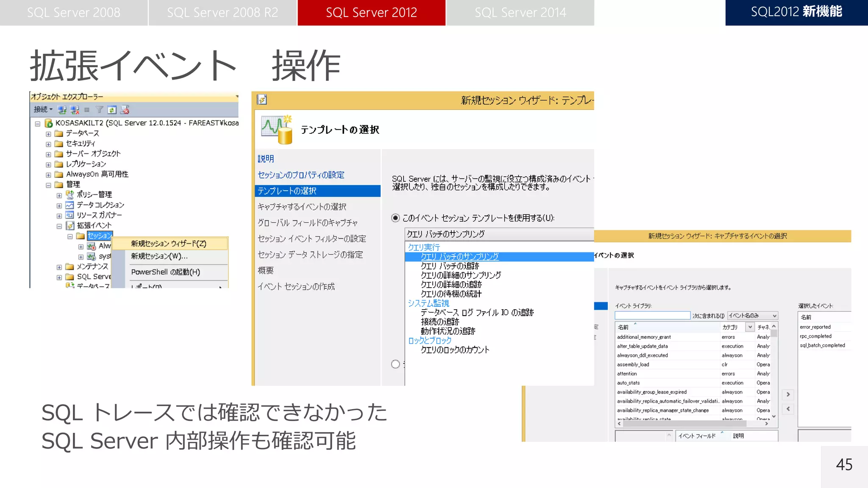Select クエリのロックのカウント template

tap(455, 350)
